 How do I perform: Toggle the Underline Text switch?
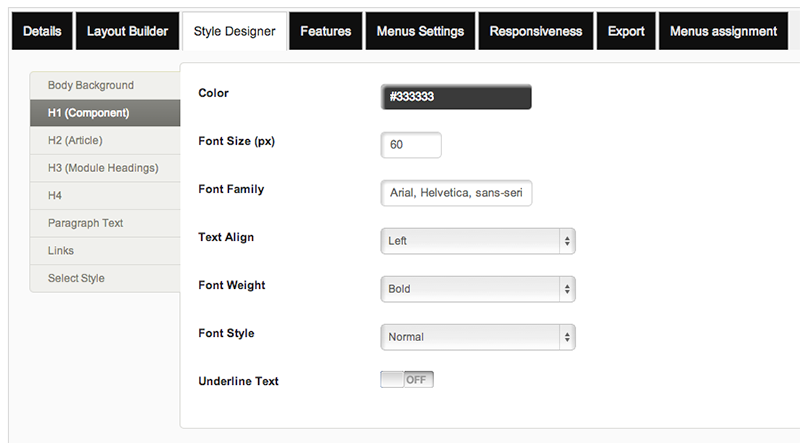(x=407, y=380)
